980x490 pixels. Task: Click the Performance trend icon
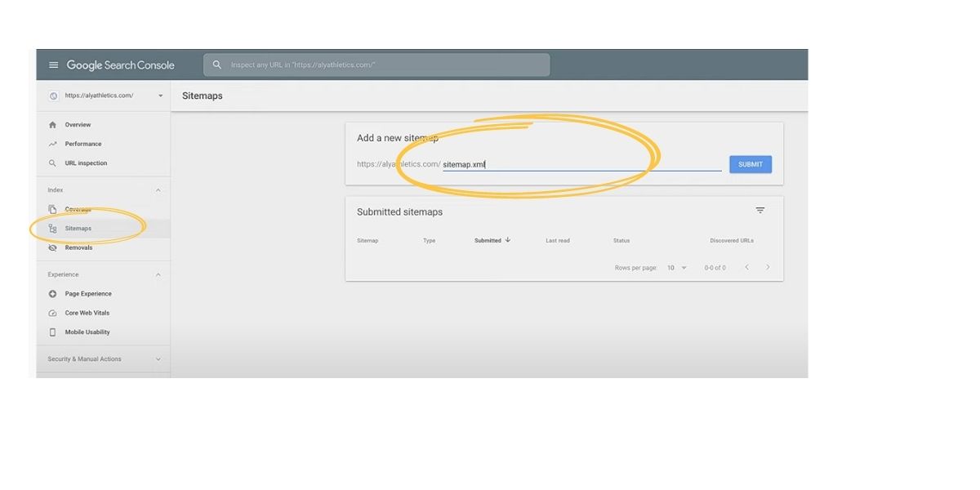point(53,144)
